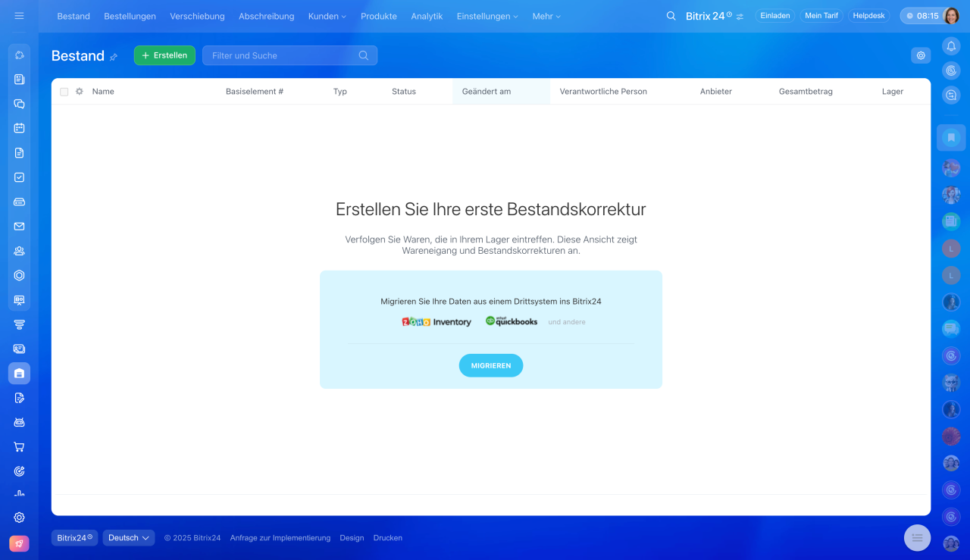Click the green Erstellen button
Screen dimensions: 970x560
164,55
